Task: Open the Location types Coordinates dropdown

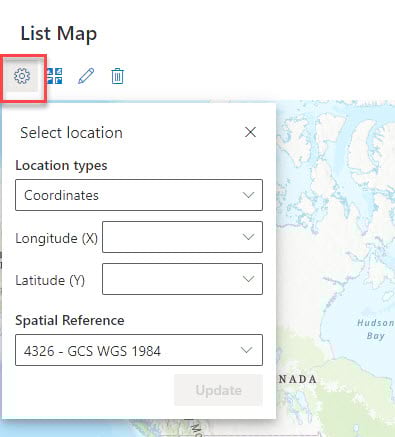Action: coord(139,195)
